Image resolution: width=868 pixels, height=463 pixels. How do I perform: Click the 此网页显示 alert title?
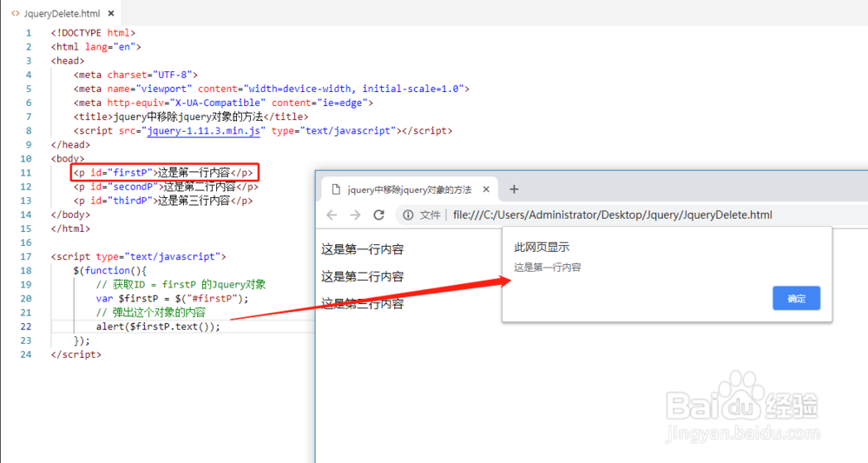click(542, 247)
